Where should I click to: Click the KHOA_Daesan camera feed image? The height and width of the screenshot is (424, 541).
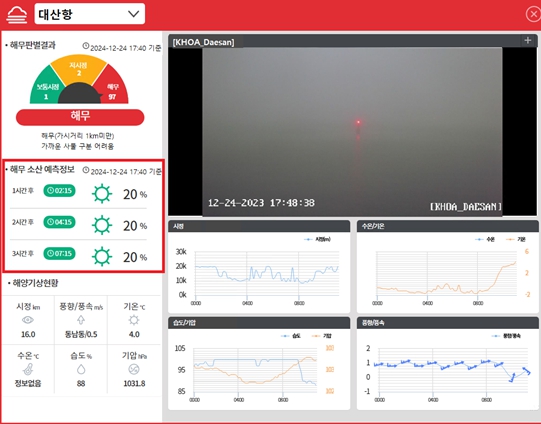click(x=352, y=132)
